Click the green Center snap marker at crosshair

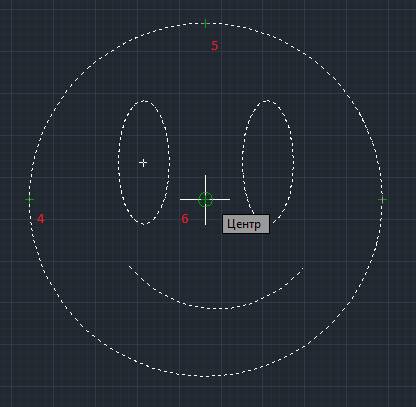205,199
